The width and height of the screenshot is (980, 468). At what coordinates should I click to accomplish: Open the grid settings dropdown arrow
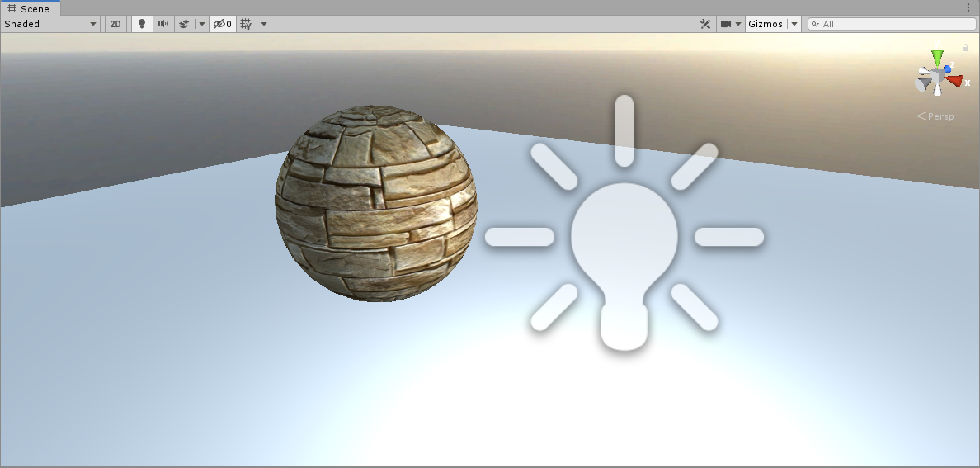coord(264,24)
